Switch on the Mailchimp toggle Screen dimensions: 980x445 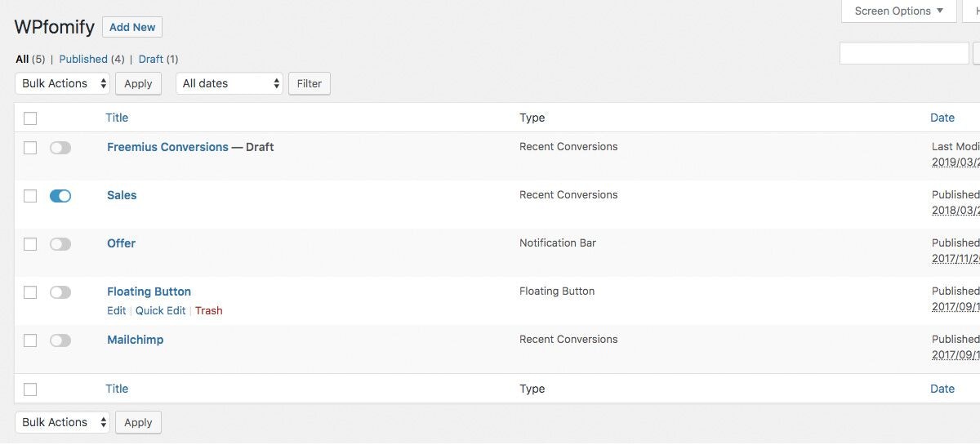pos(60,340)
